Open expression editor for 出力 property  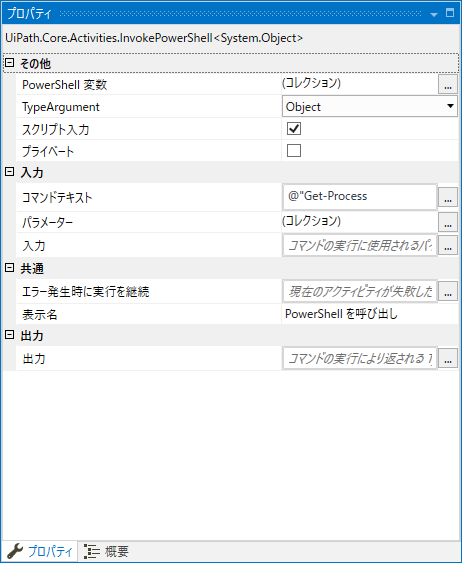point(448,358)
